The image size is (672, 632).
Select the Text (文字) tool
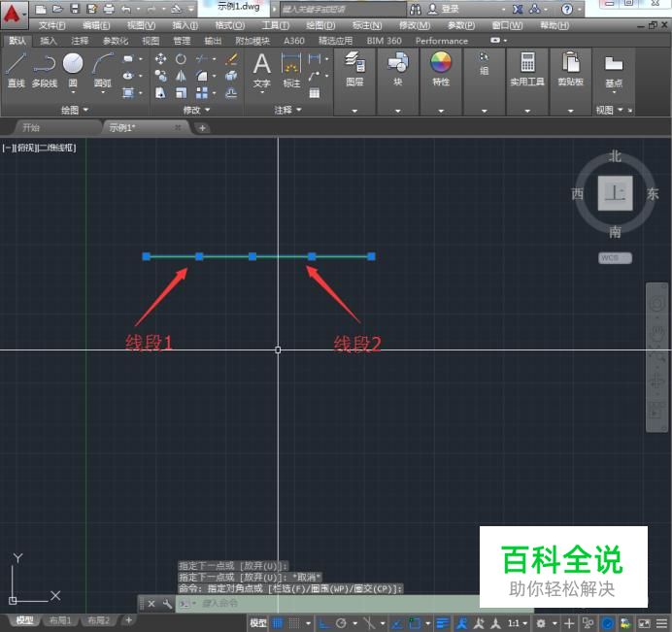[261, 69]
